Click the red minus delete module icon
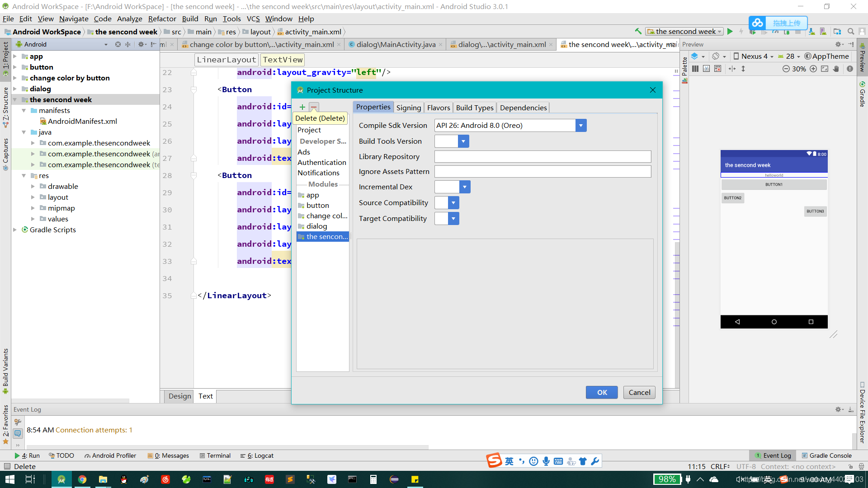The width and height of the screenshot is (868, 488). [x=314, y=107]
